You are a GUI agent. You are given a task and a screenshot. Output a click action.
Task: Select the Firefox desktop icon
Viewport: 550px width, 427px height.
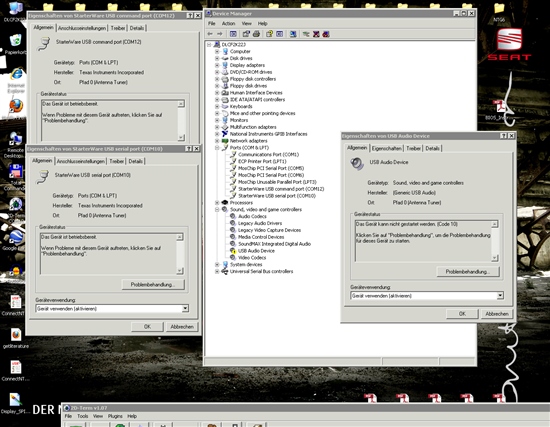coord(16,106)
